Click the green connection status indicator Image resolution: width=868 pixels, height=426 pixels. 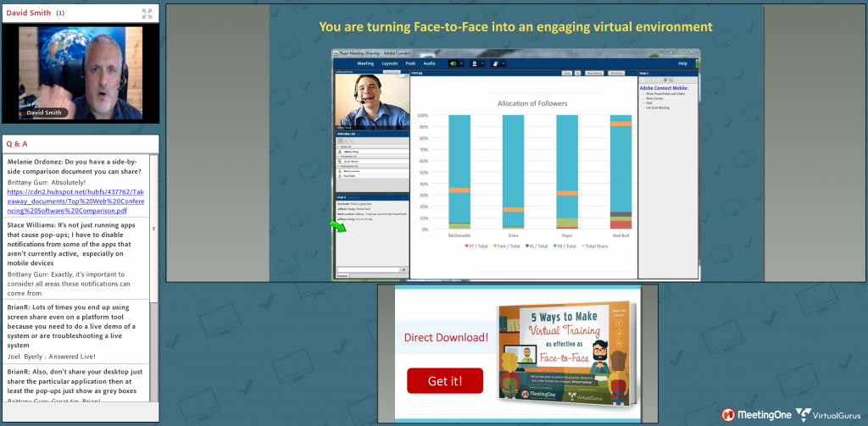[697, 64]
